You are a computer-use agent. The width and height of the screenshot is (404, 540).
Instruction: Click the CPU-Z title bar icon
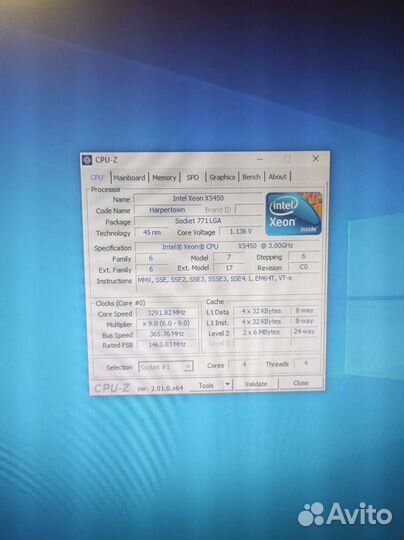pos(87,160)
